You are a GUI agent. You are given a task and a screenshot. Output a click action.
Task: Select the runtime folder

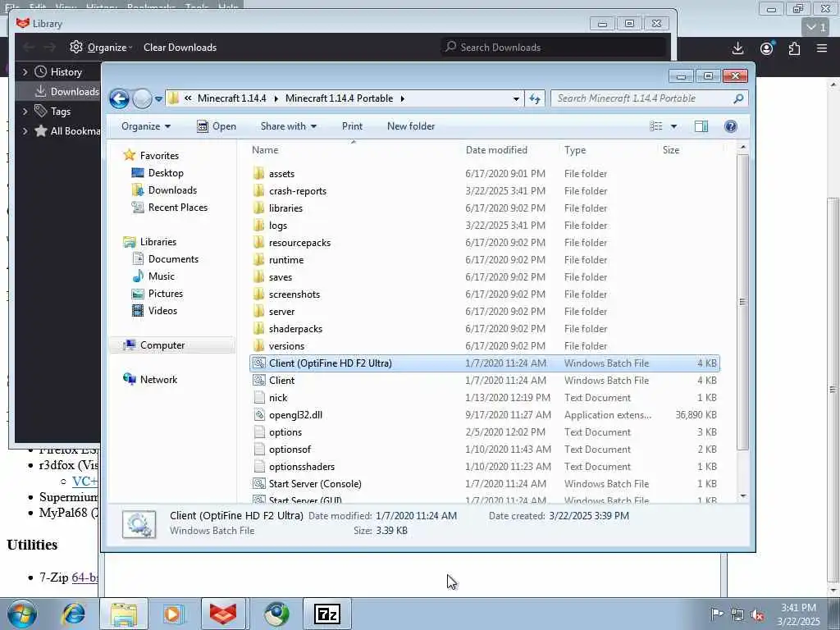pyautogui.click(x=286, y=260)
